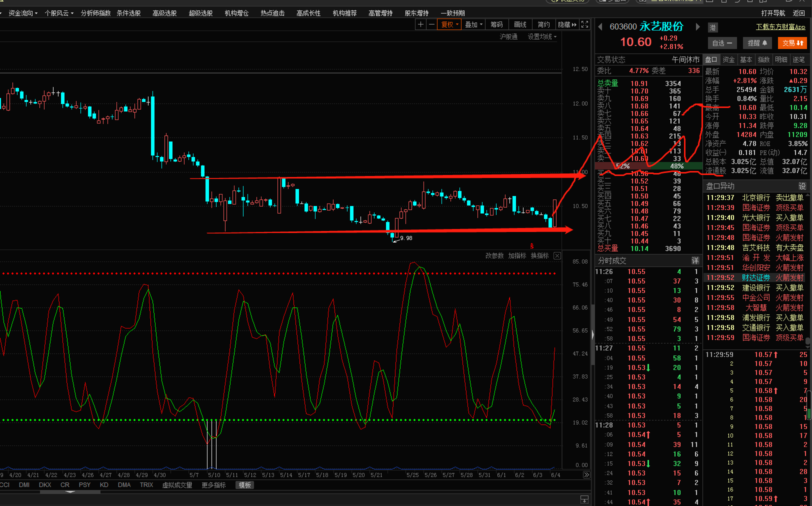
Task: Select the PSY indicator tab
Action: [84, 485]
